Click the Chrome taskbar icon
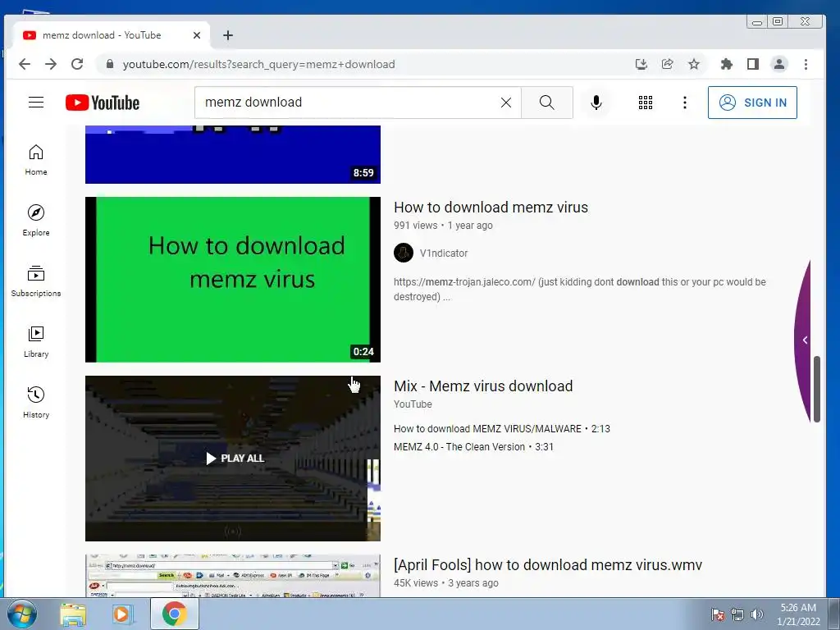840x630 pixels. pyautogui.click(x=174, y=614)
